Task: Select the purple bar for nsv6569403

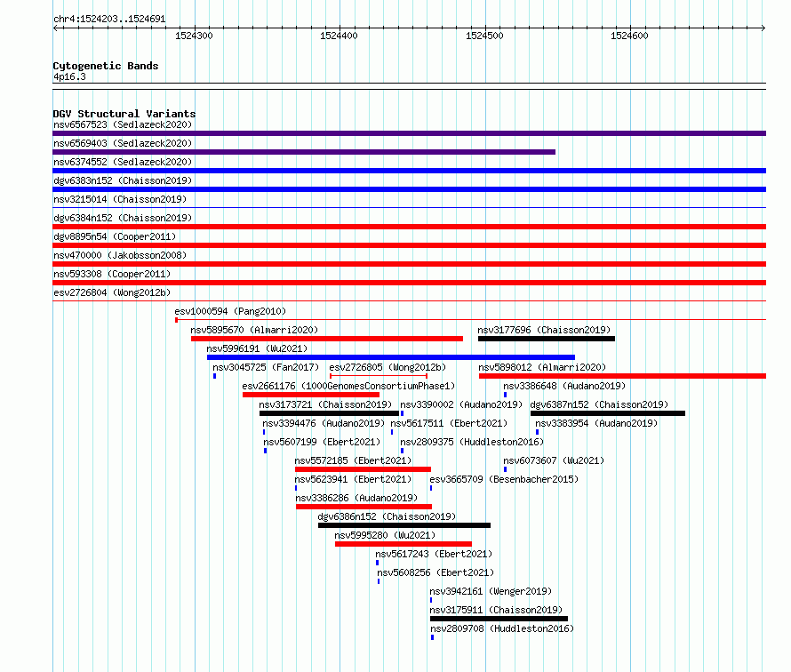Action: click(x=304, y=152)
